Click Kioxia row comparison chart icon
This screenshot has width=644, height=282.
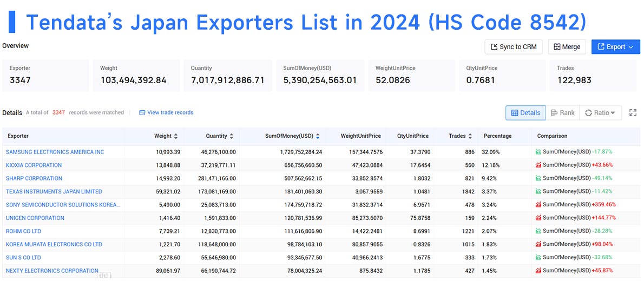click(538, 165)
